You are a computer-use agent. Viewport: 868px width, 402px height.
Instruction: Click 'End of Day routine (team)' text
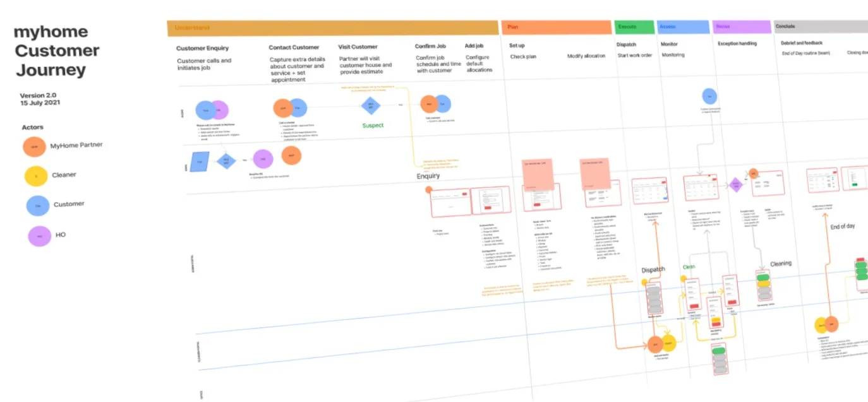coord(805,54)
